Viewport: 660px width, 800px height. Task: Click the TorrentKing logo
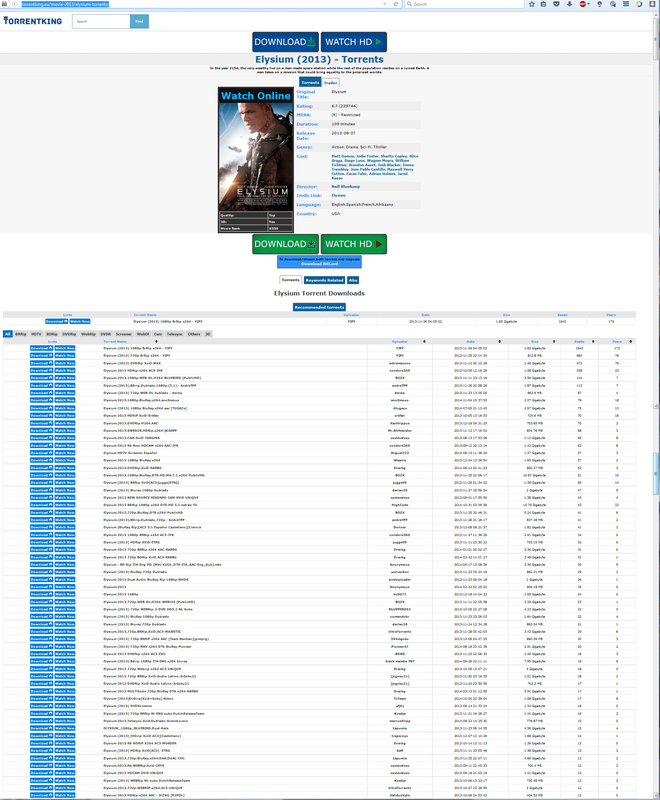[x=33, y=21]
